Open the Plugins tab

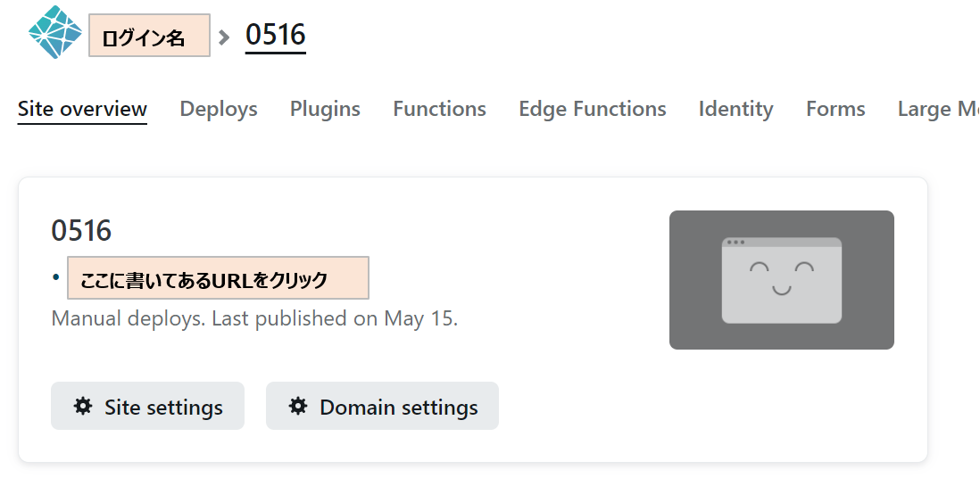click(325, 109)
